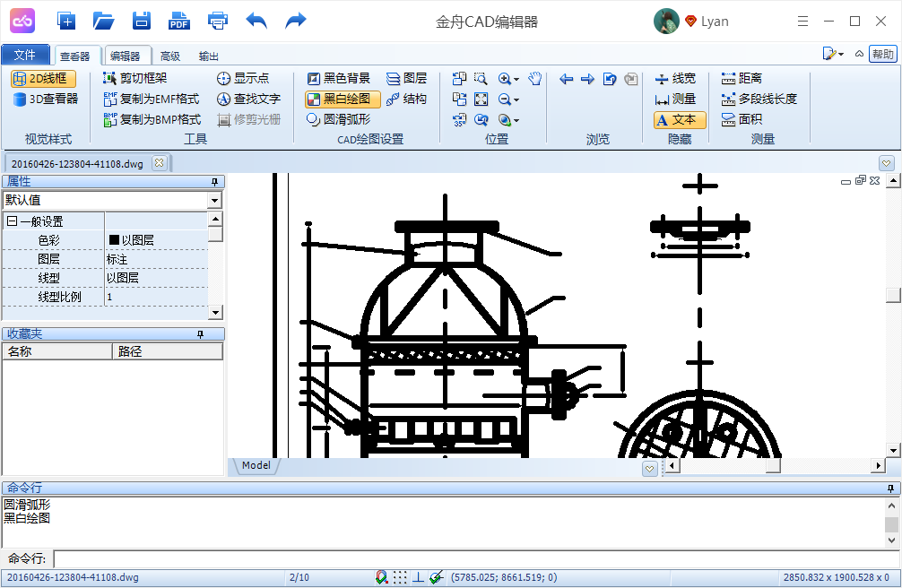Open the 默认值 combo box dropdown
The image size is (902, 588).
pos(214,200)
